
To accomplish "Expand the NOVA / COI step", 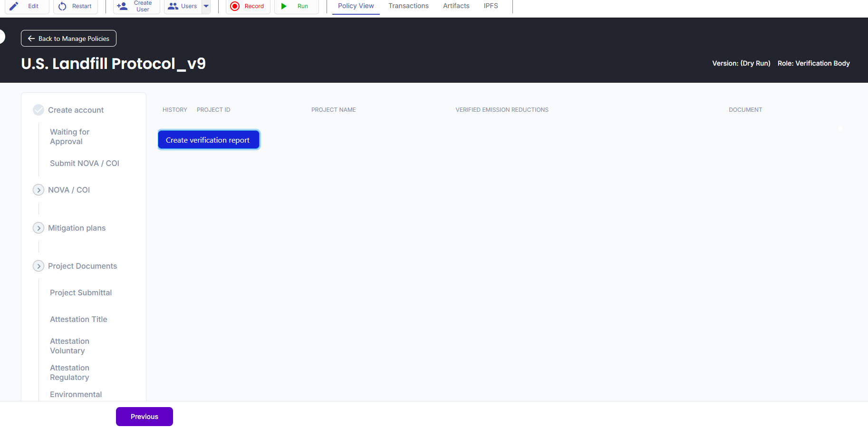I will [x=39, y=190].
